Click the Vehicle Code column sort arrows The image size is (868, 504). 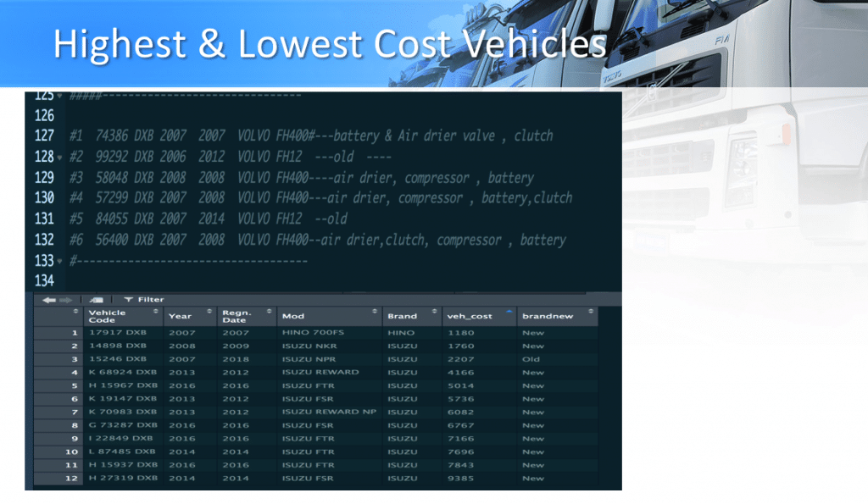(x=156, y=312)
